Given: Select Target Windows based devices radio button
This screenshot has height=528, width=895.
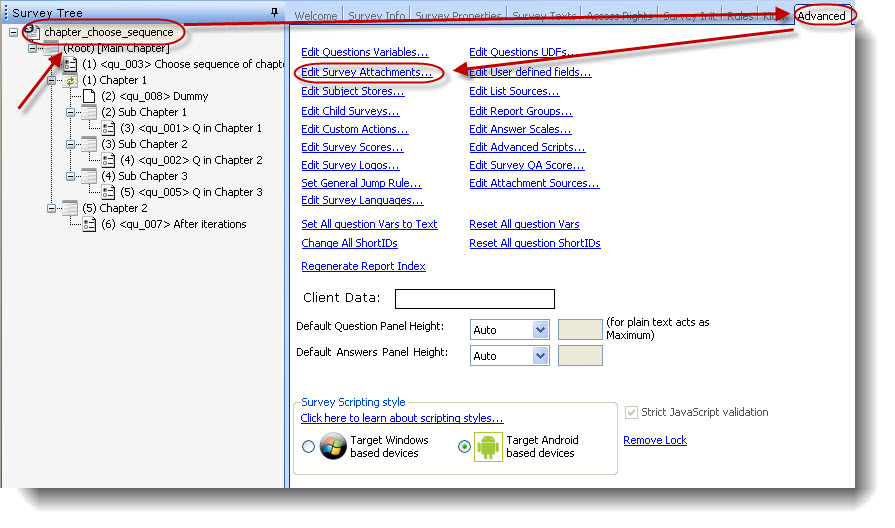Looking at the screenshot, I should pyautogui.click(x=308, y=446).
